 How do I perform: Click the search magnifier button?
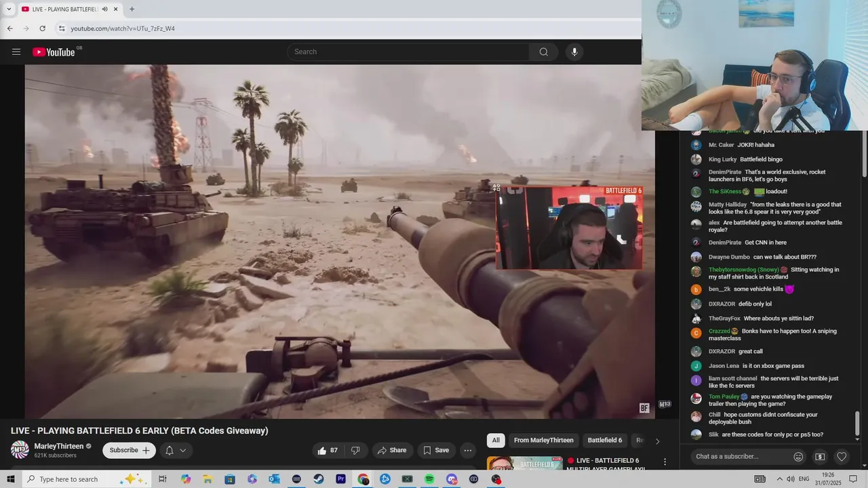click(543, 52)
